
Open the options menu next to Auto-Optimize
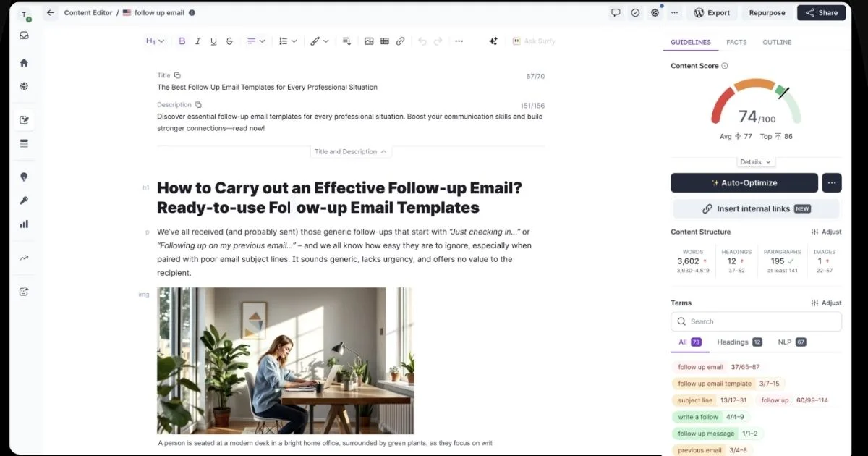click(833, 183)
